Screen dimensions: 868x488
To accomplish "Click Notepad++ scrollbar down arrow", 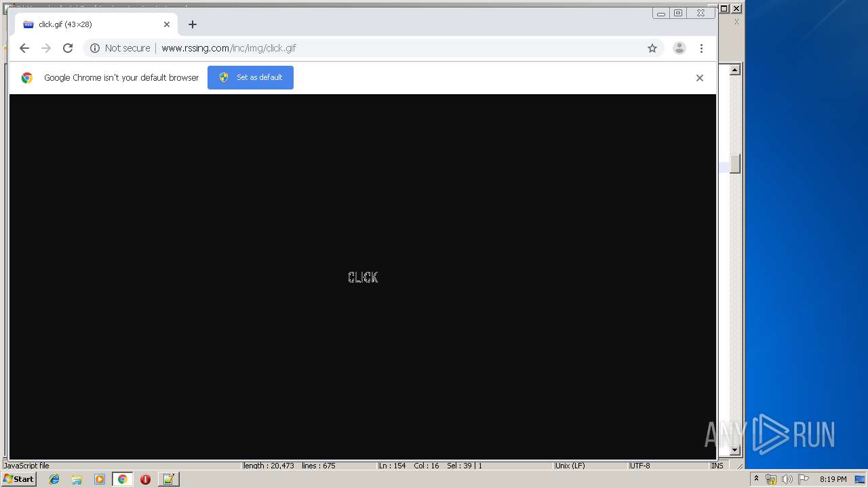I will pos(734,450).
